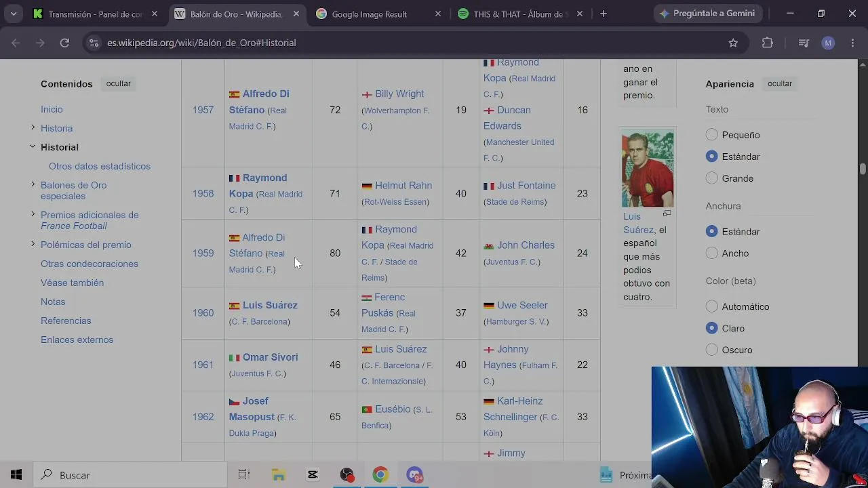Click the Chrome taskbar icon
This screenshot has height=488, width=868.
point(380,475)
